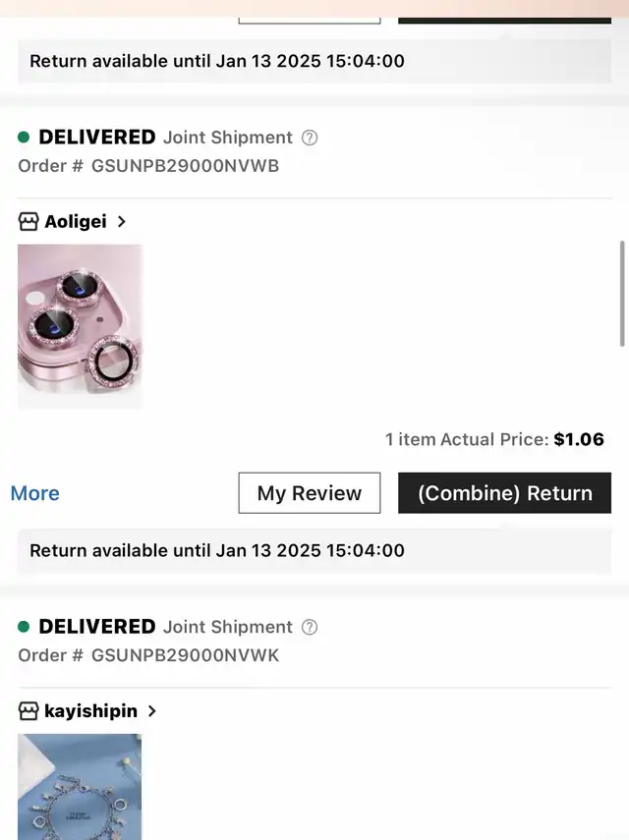This screenshot has height=840, width=629.
Task: View charm bracelet product thumbnail
Action: [x=80, y=786]
